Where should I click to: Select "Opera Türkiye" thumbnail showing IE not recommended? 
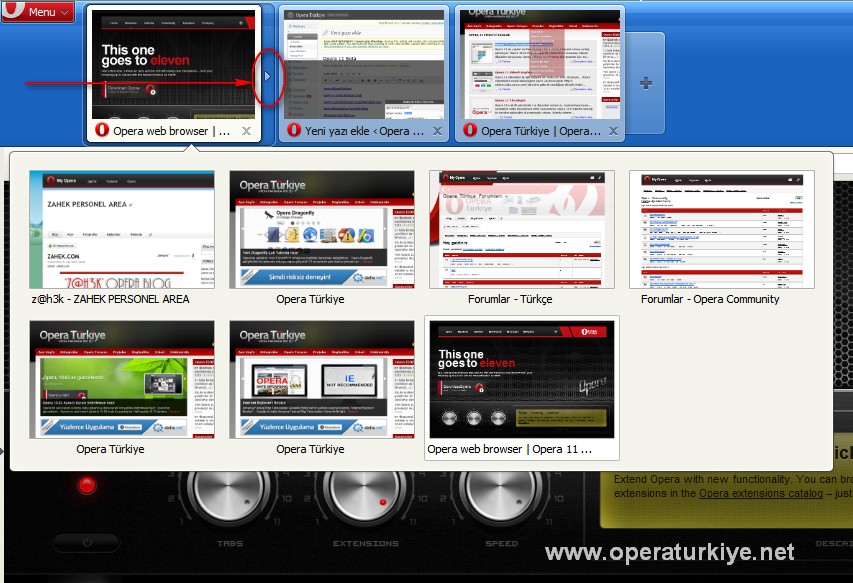(322, 380)
